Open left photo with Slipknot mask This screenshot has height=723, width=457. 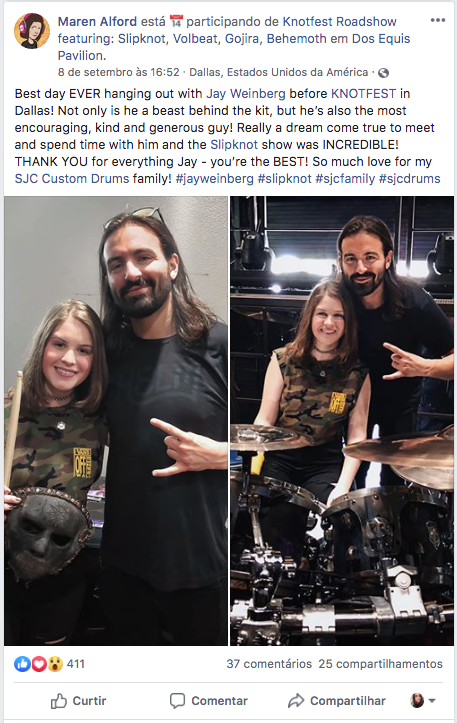(116, 421)
